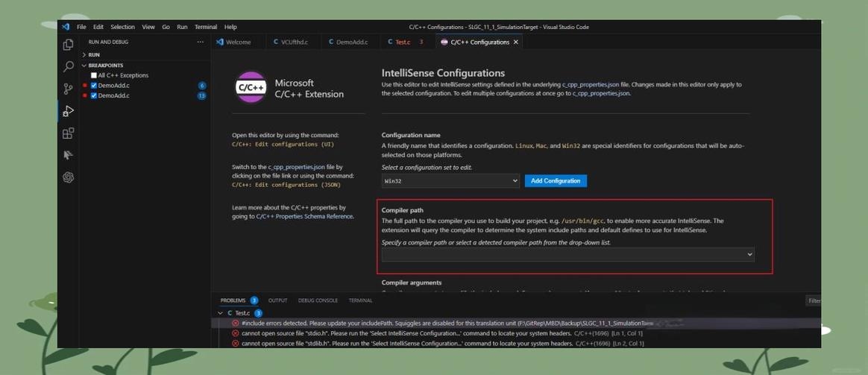This screenshot has height=375, width=868.
Task: Click the Filter box in the Problems panel
Action: [x=814, y=301]
